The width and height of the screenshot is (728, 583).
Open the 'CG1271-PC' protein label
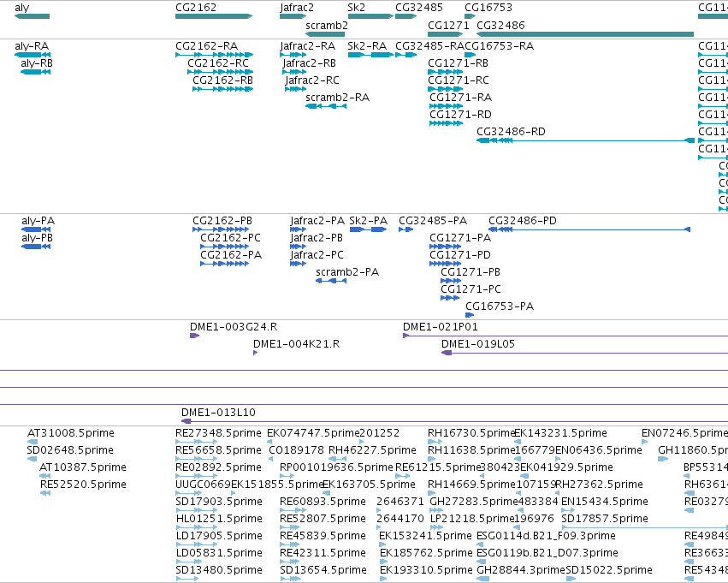[471, 289]
